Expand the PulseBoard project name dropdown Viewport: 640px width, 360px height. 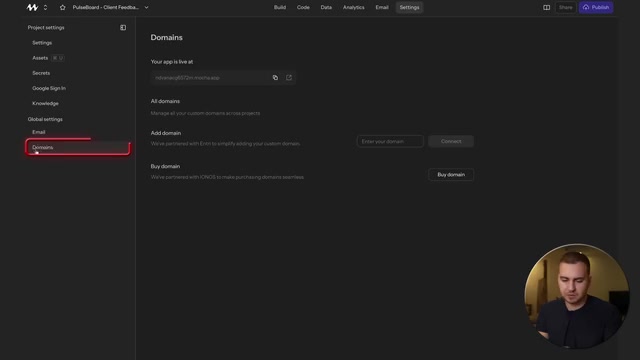point(146,7)
